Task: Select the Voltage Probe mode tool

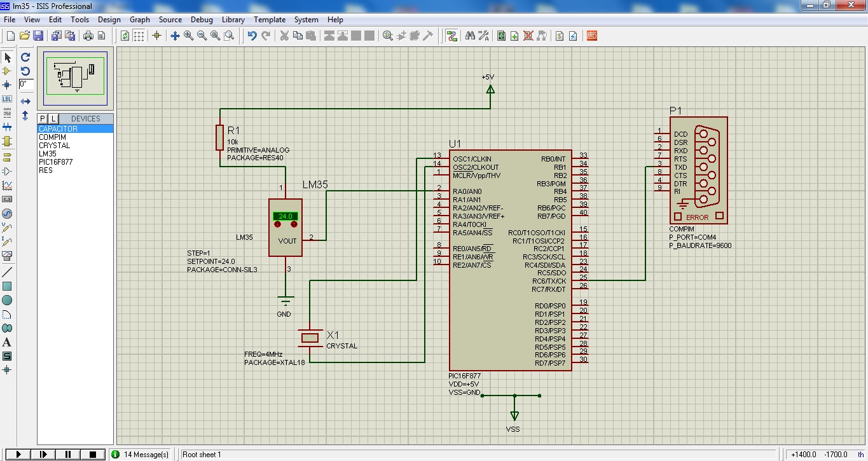Action: [8, 226]
